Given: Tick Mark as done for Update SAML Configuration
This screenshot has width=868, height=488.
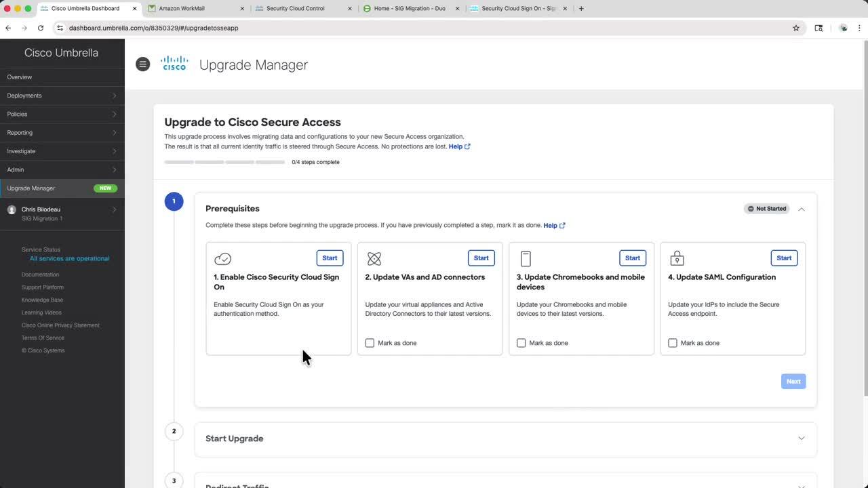Looking at the screenshot, I should tap(672, 343).
